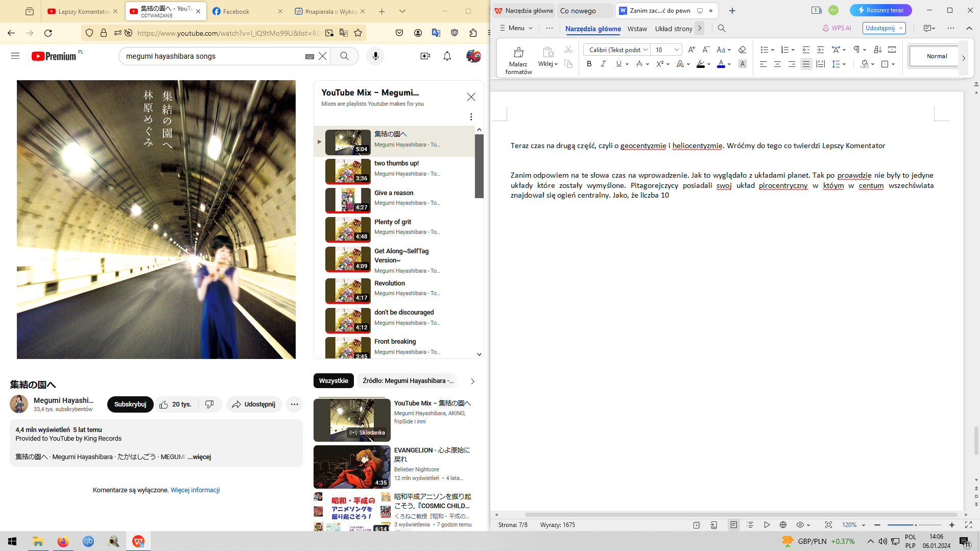Screen dimensions: 980x551
Task: Toggle bold formatting in WPS toolbar
Action: (x=589, y=64)
